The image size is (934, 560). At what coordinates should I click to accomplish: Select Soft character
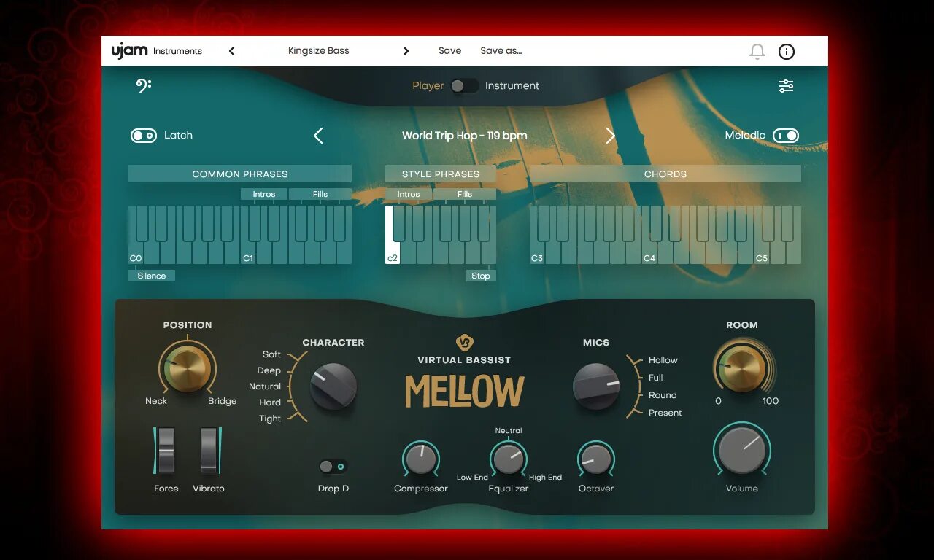coord(271,354)
